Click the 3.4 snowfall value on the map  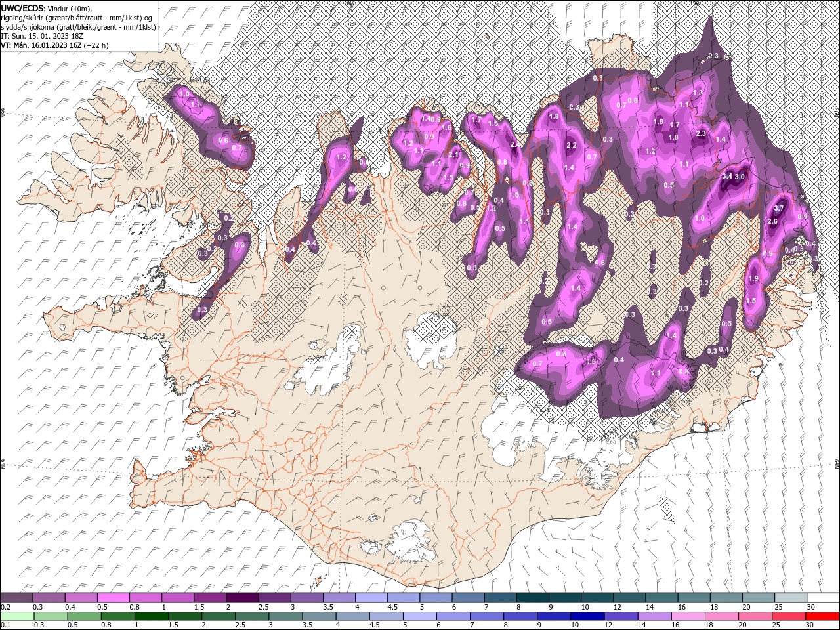point(727,176)
